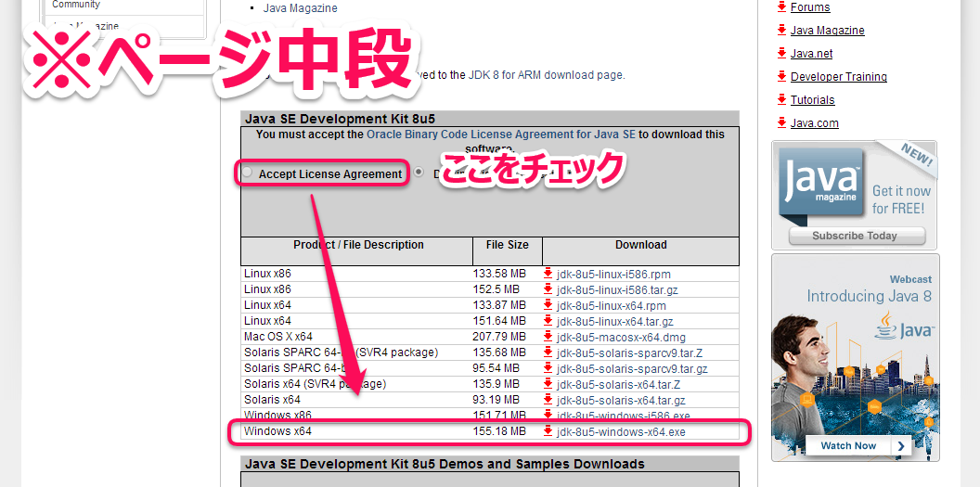The height and width of the screenshot is (487, 980).
Task: Click red arrow icon next to Tutorials
Action: coord(781,99)
